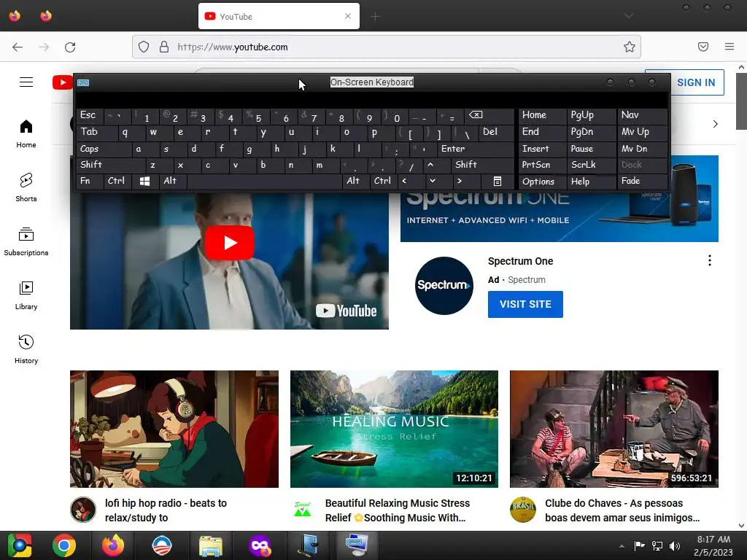This screenshot has height=560, width=747.
Task: Tap the context menu key
Action: click(498, 181)
